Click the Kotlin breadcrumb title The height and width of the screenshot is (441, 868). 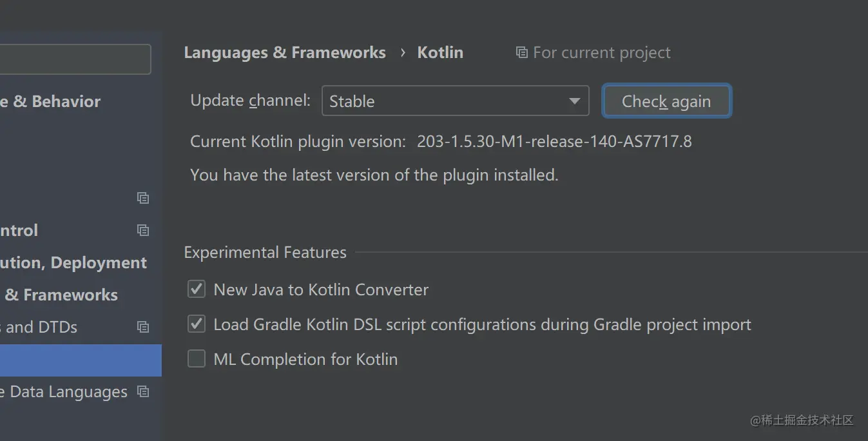tap(440, 53)
